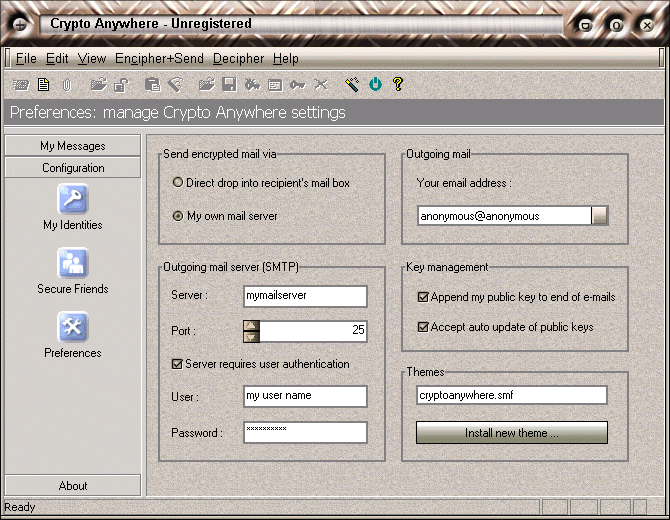The image size is (670, 520).
Task: Click Install new theme button
Action: click(511, 433)
